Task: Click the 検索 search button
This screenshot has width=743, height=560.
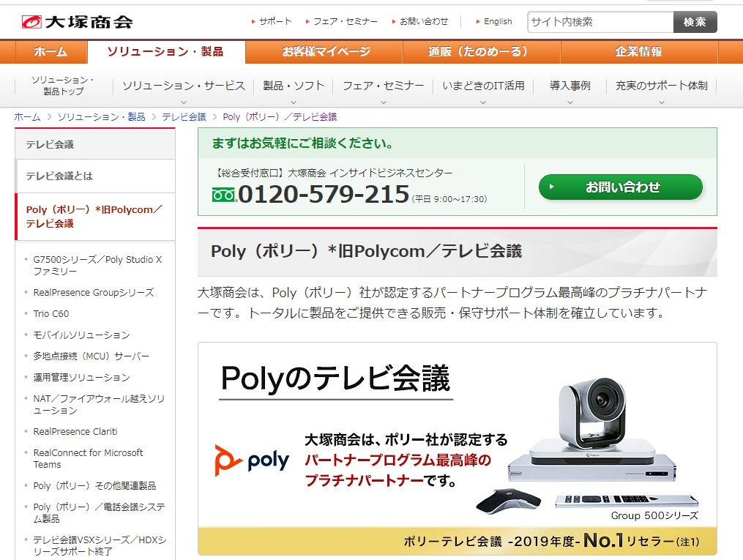Action: [695, 22]
